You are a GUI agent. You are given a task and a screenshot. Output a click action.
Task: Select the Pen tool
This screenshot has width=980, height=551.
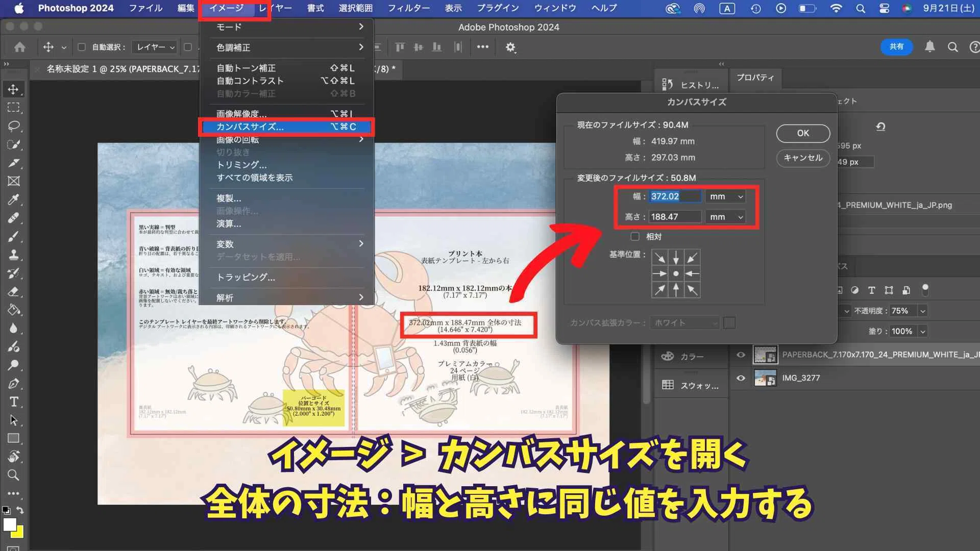pyautogui.click(x=13, y=383)
